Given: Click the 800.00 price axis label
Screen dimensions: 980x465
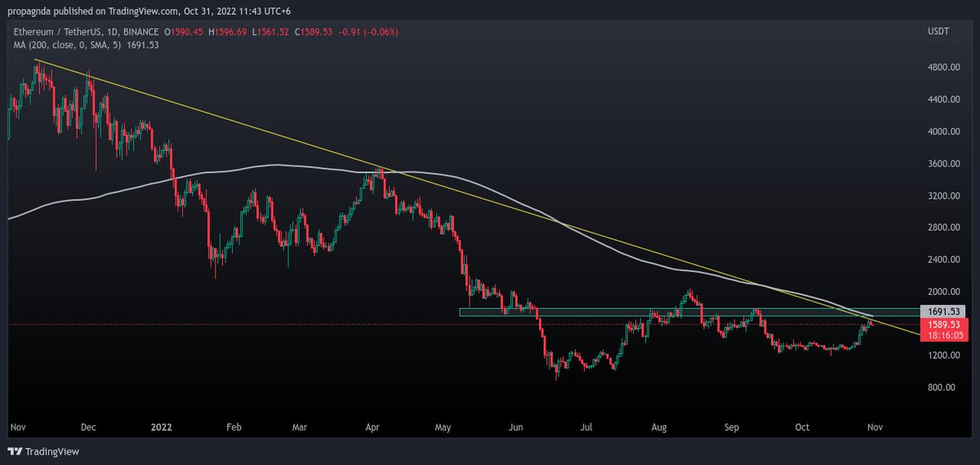Looking at the screenshot, I should pyautogui.click(x=942, y=387).
